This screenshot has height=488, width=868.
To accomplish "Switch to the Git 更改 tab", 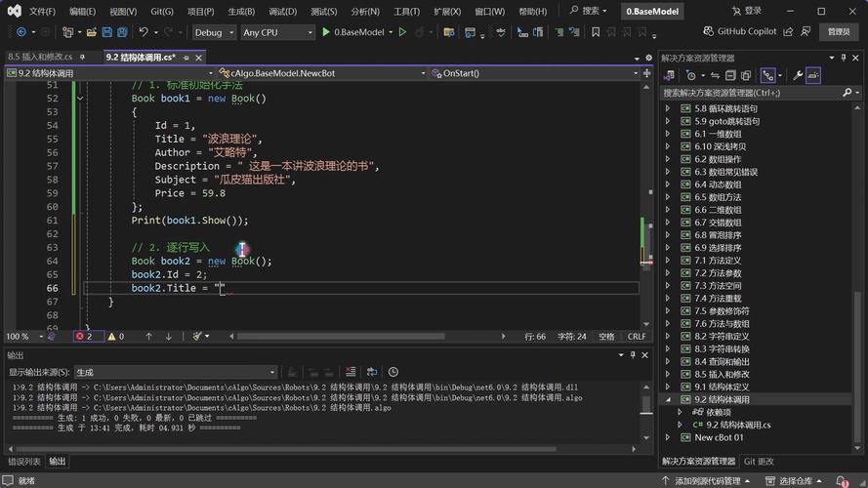I will [759, 462].
